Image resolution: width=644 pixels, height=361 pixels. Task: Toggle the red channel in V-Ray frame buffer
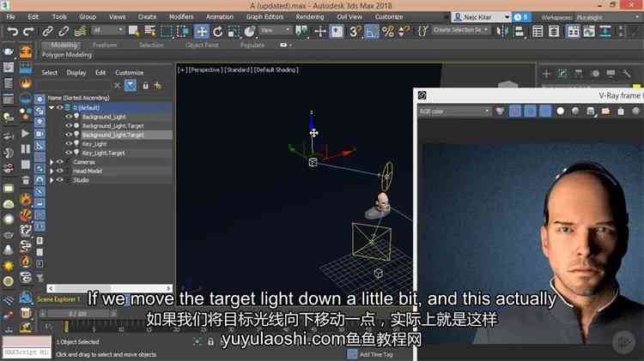pyautogui.click(x=515, y=111)
